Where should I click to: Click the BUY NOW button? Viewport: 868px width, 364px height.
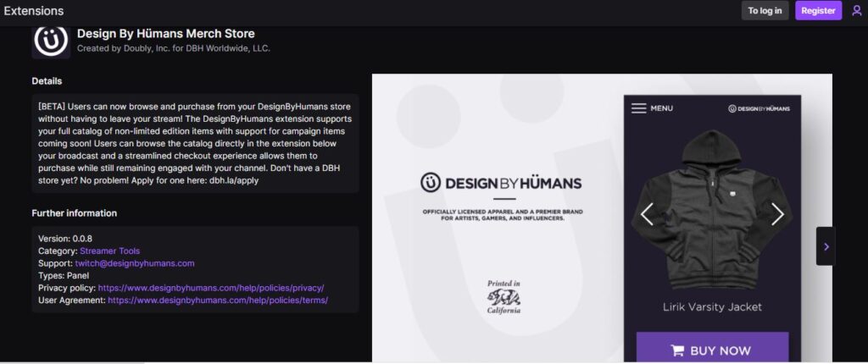[x=712, y=347]
